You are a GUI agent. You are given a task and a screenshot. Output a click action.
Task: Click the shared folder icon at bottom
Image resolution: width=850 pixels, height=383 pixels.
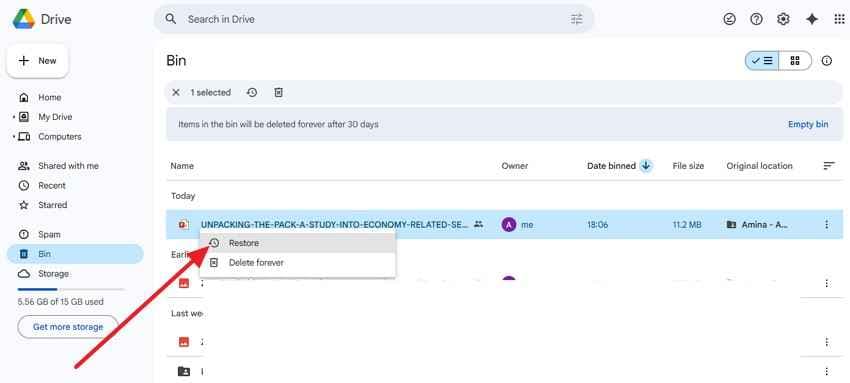pos(184,371)
